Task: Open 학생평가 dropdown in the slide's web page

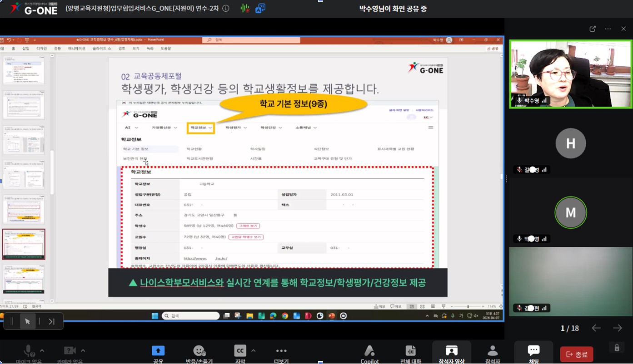Action: pyautogui.click(x=236, y=128)
